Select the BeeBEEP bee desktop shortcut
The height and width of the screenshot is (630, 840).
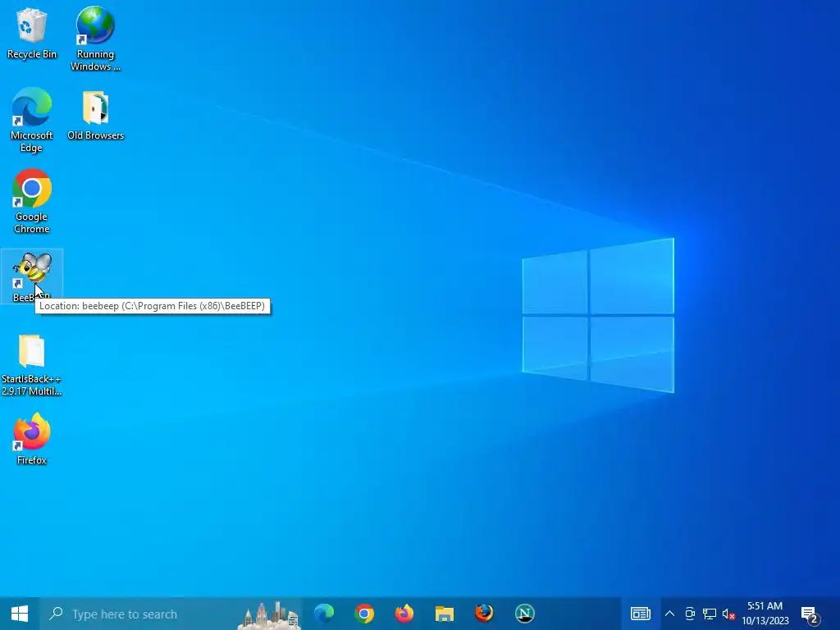coord(32,276)
